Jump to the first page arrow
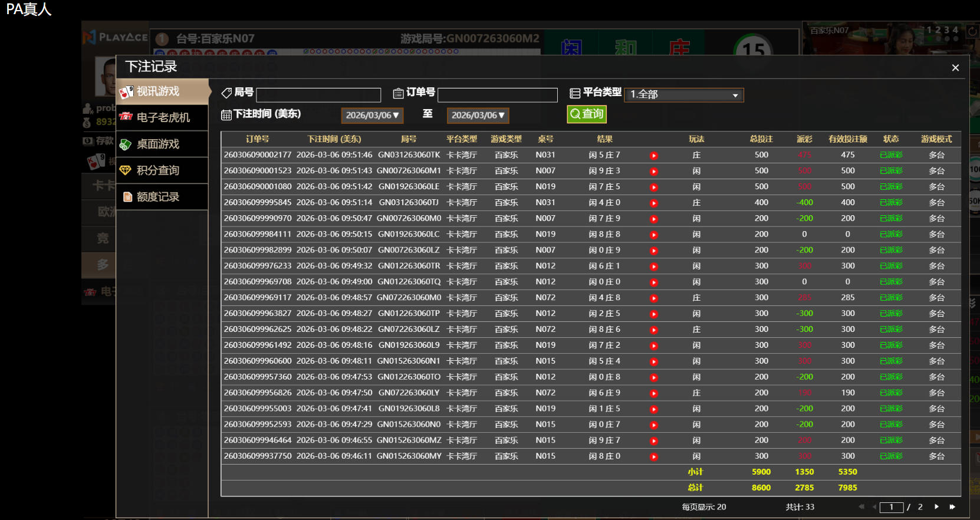Image resolution: width=980 pixels, height=520 pixels. (x=861, y=507)
